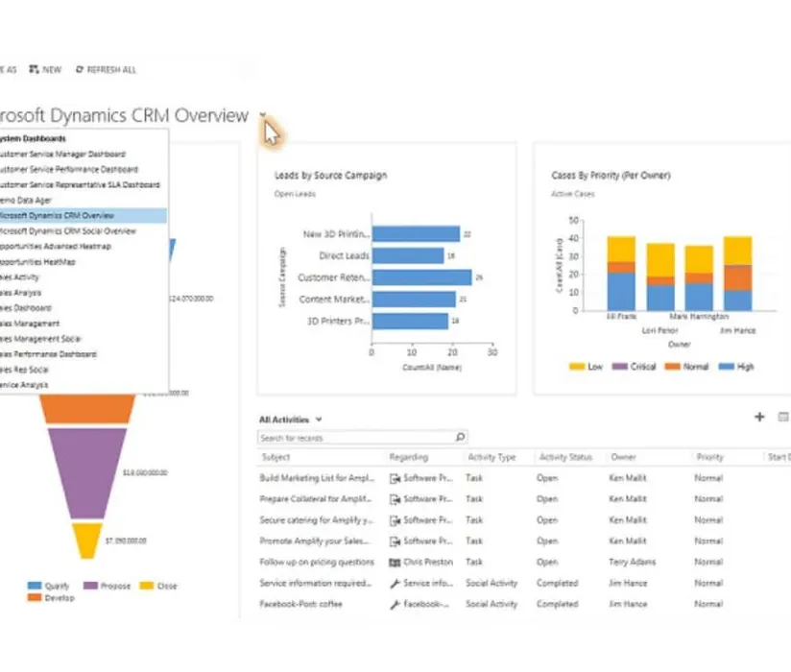The image size is (791, 672).
Task: Click Jim Hance stacked column
Action: [x=737, y=273]
